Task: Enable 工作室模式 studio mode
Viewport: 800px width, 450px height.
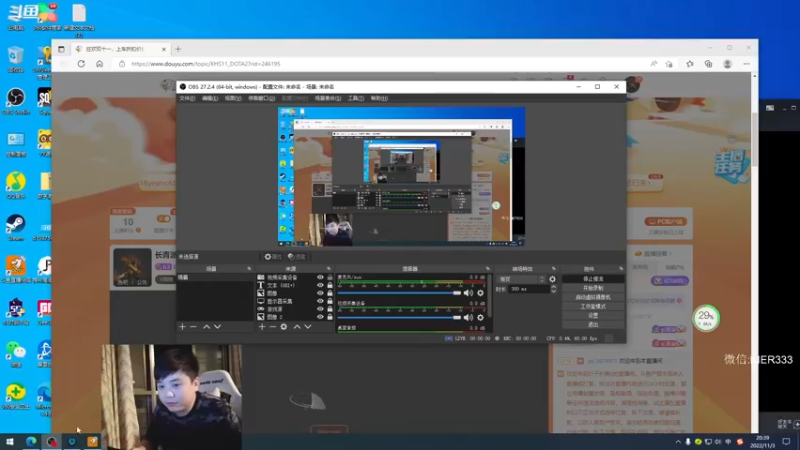Action: click(x=593, y=307)
